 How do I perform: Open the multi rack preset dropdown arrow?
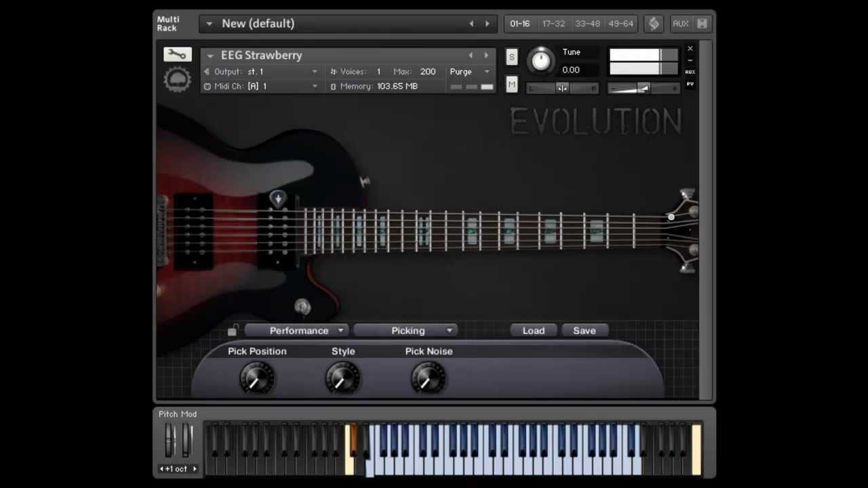coord(209,24)
